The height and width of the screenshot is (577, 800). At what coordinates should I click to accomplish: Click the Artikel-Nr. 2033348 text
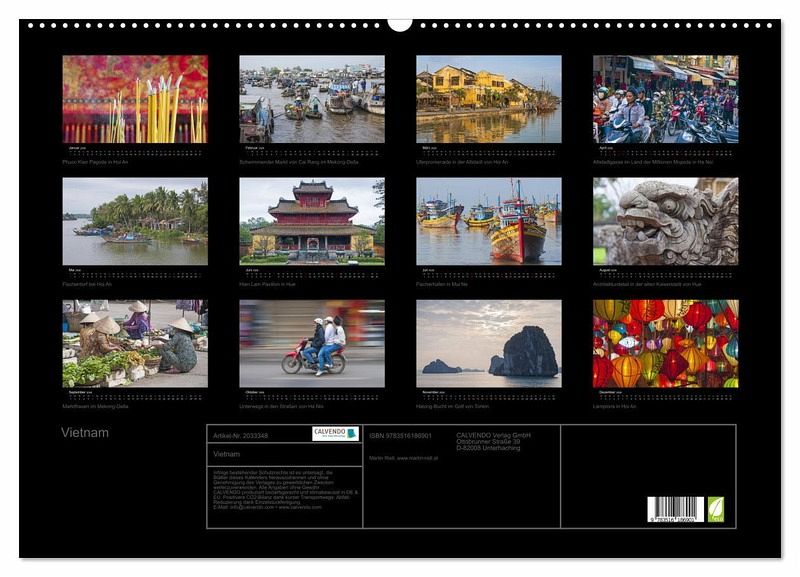click(240, 435)
